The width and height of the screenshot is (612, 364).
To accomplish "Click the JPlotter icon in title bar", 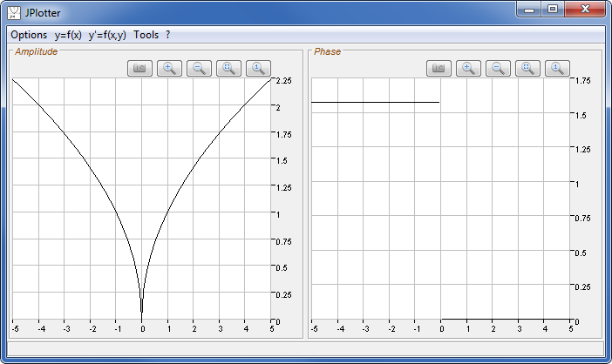I will 15,13.
